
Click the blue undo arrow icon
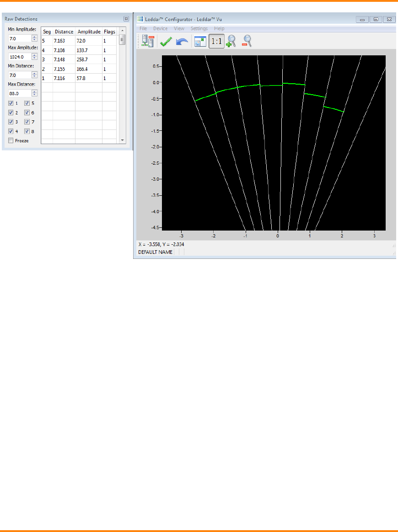pos(182,42)
